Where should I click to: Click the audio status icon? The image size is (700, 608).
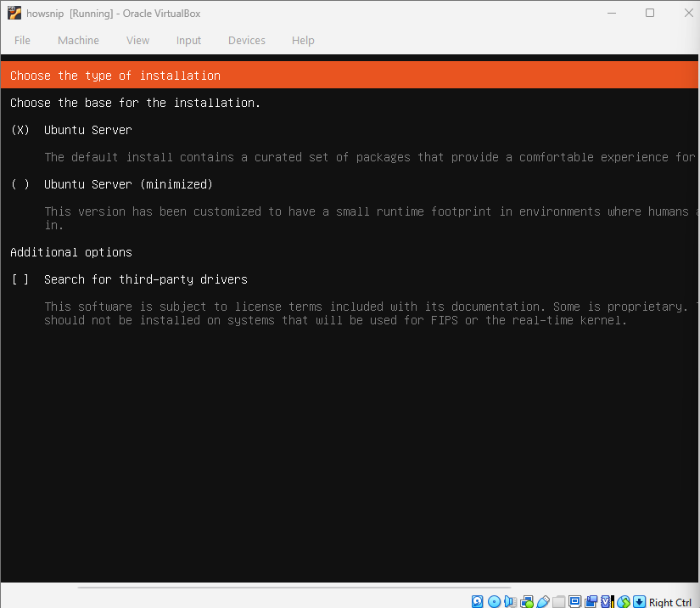coord(510,602)
